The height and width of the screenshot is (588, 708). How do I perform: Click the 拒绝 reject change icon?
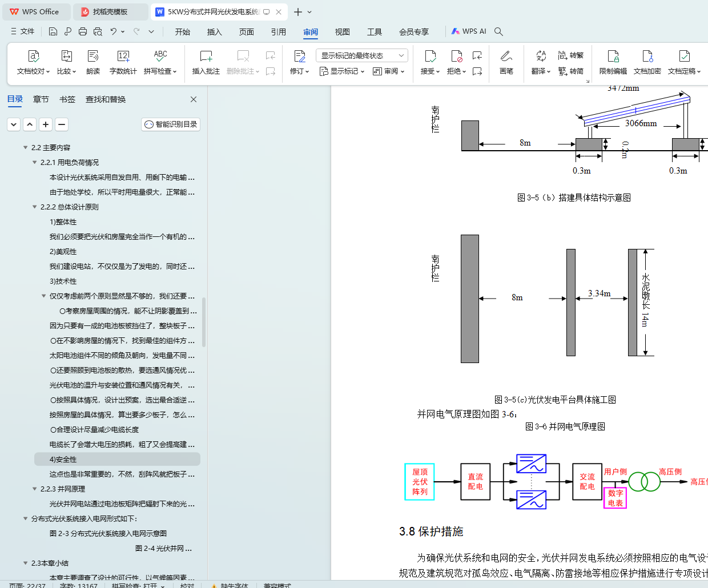click(x=456, y=56)
